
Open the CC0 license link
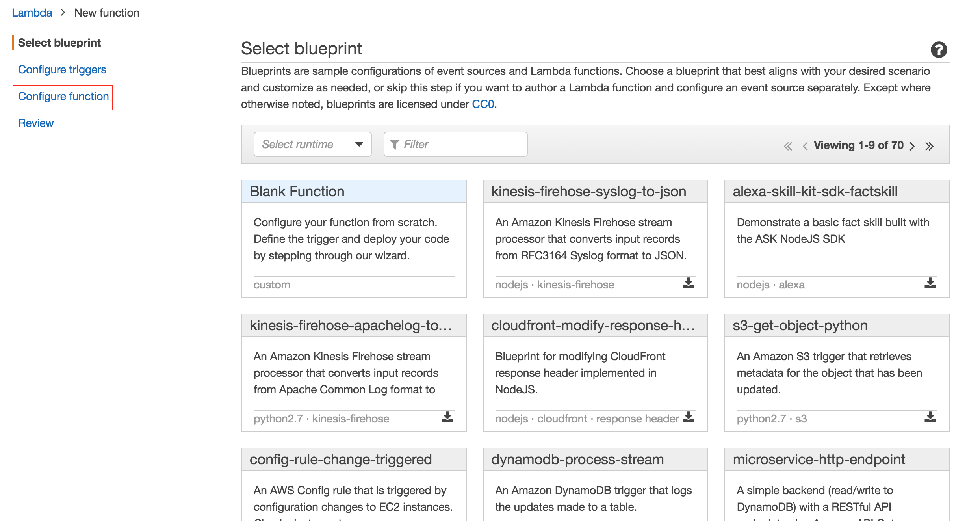(483, 104)
